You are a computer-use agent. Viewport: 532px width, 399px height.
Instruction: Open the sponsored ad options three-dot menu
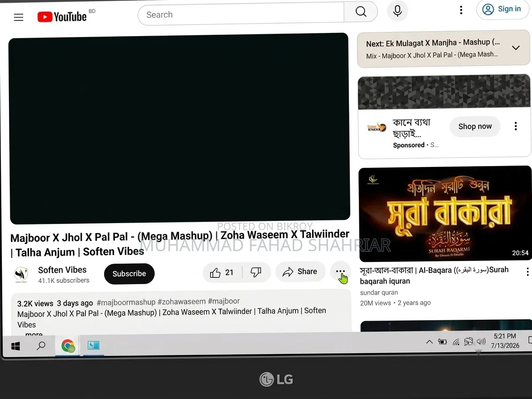pyautogui.click(x=516, y=126)
